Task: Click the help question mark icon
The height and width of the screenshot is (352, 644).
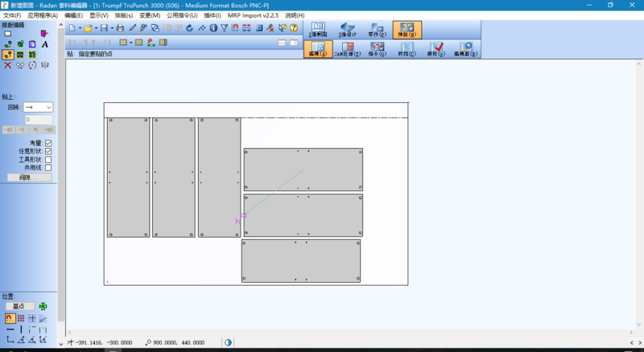Action: [x=294, y=28]
